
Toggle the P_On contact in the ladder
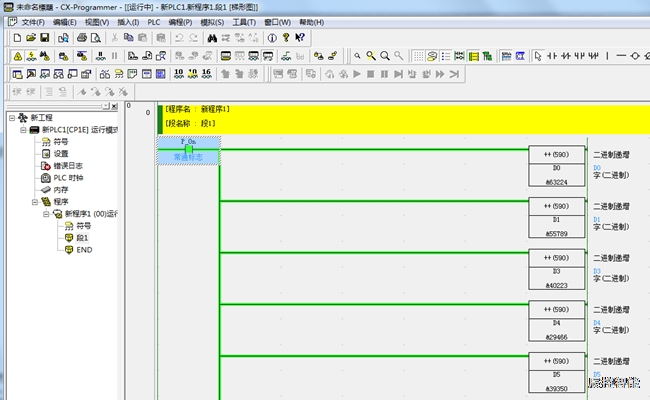click(188, 150)
